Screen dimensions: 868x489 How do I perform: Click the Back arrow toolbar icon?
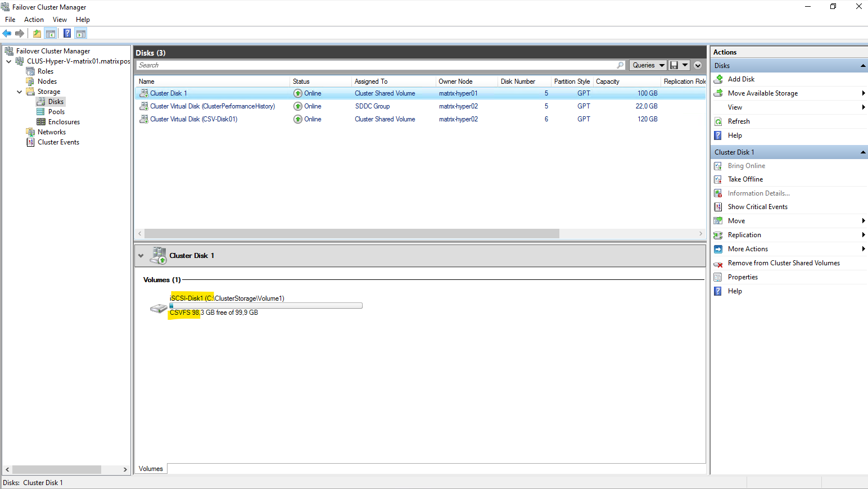point(7,34)
